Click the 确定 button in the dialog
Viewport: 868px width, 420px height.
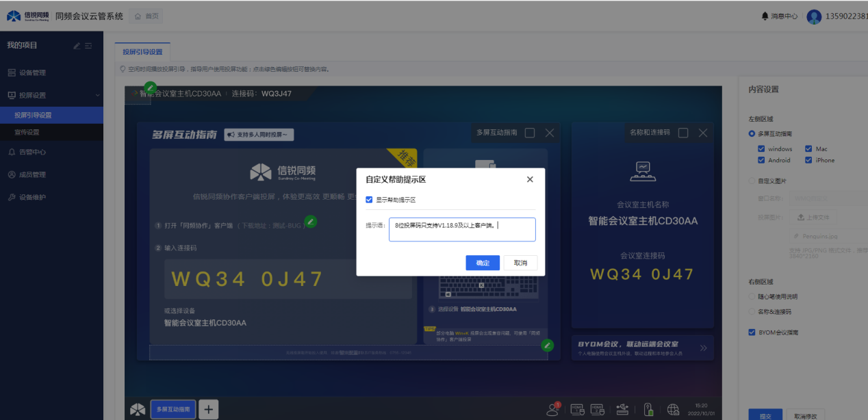(483, 263)
